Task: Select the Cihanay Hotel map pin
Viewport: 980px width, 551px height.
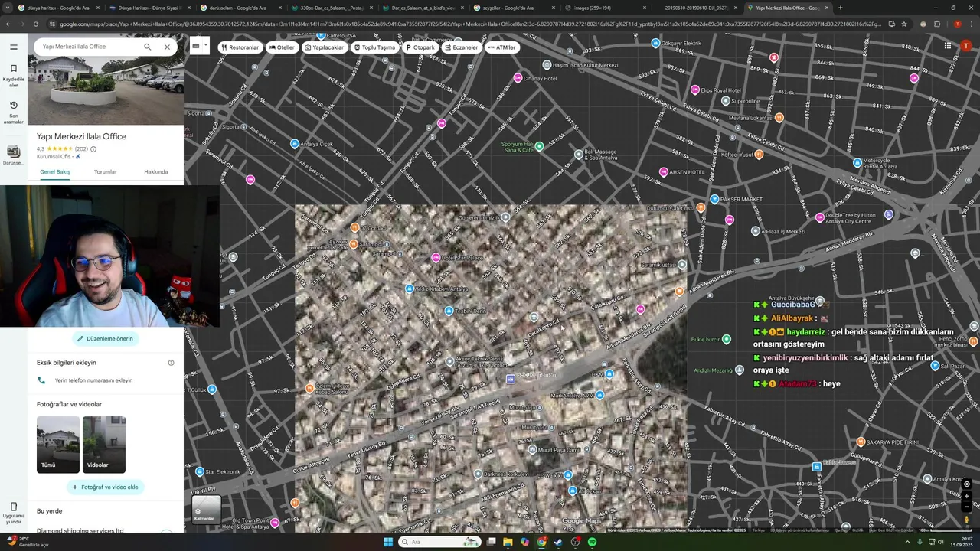Action: (x=518, y=78)
